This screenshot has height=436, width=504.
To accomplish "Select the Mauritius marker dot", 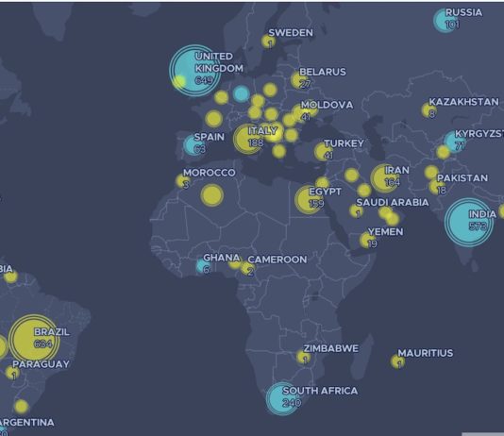I will [397, 361].
